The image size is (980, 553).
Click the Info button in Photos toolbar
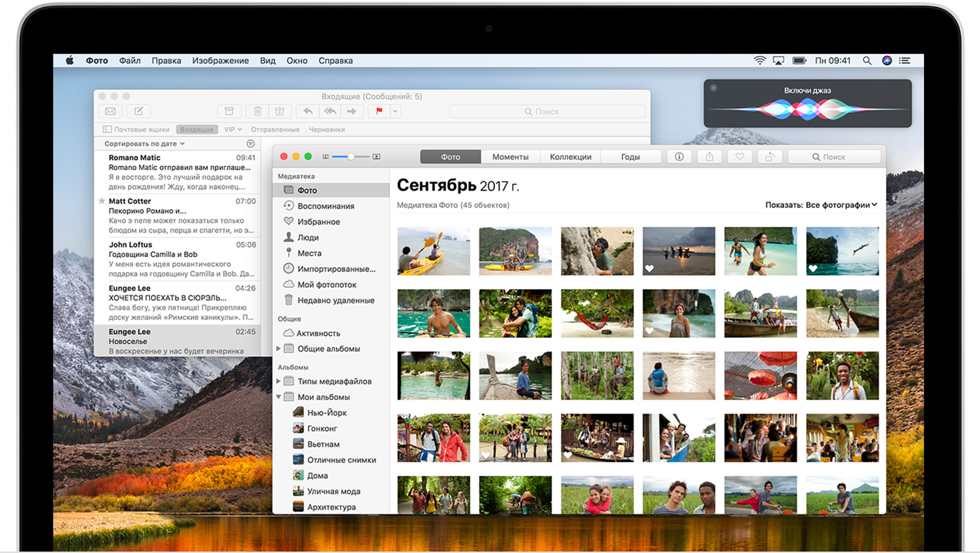[679, 157]
